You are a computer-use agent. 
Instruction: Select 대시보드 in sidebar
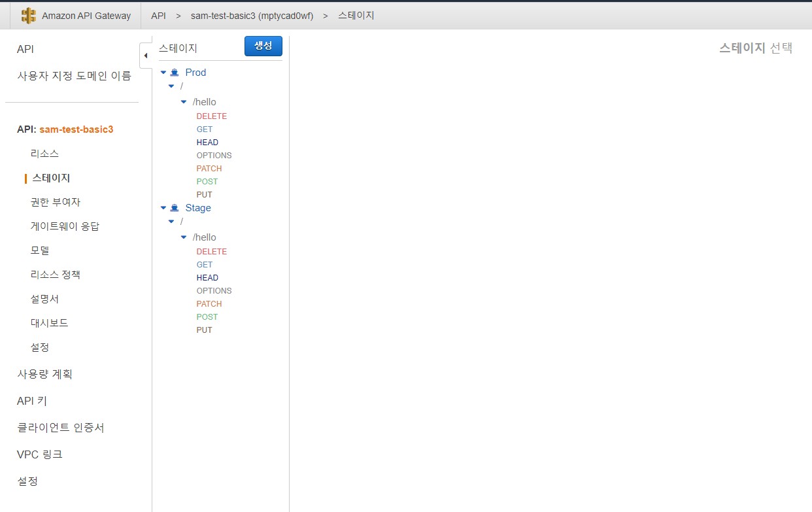click(x=50, y=323)
